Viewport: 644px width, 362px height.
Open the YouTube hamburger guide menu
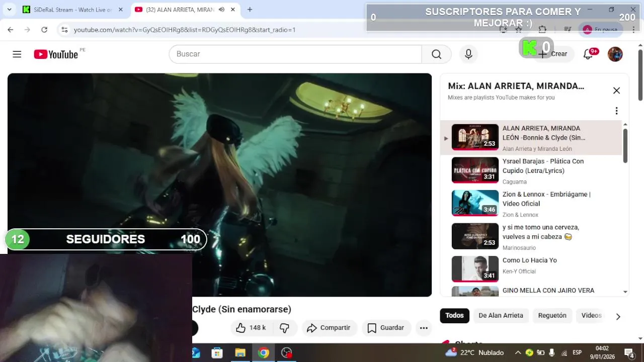click(17, 54)
